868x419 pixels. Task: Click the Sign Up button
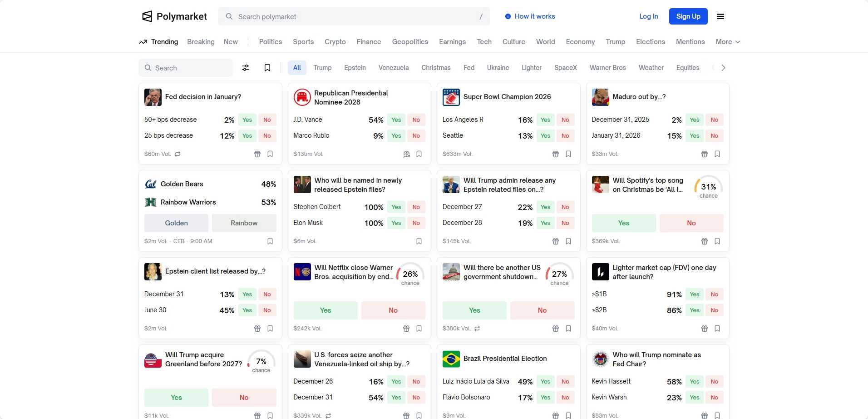[x=688, y=16]
